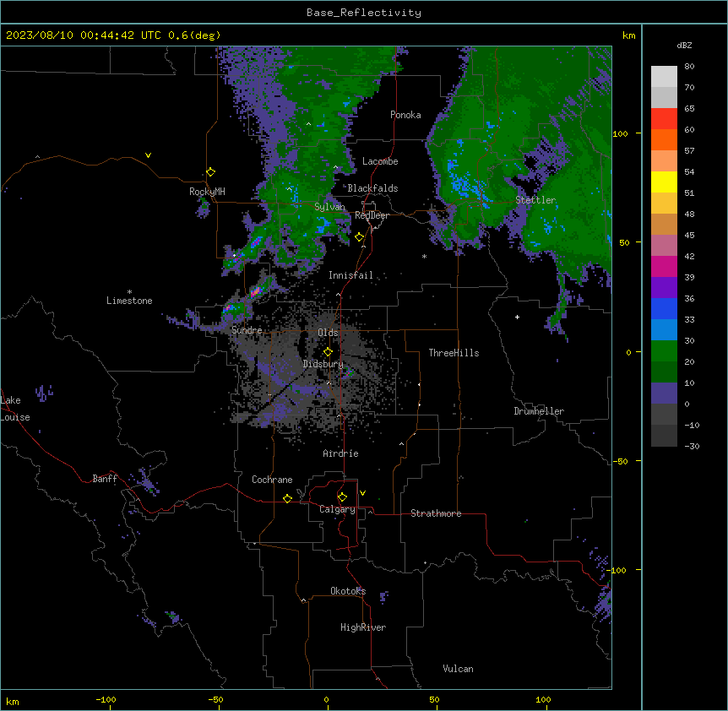Click the HighRiver label
Screen dimensions: 728x711
tap(363, 627)
